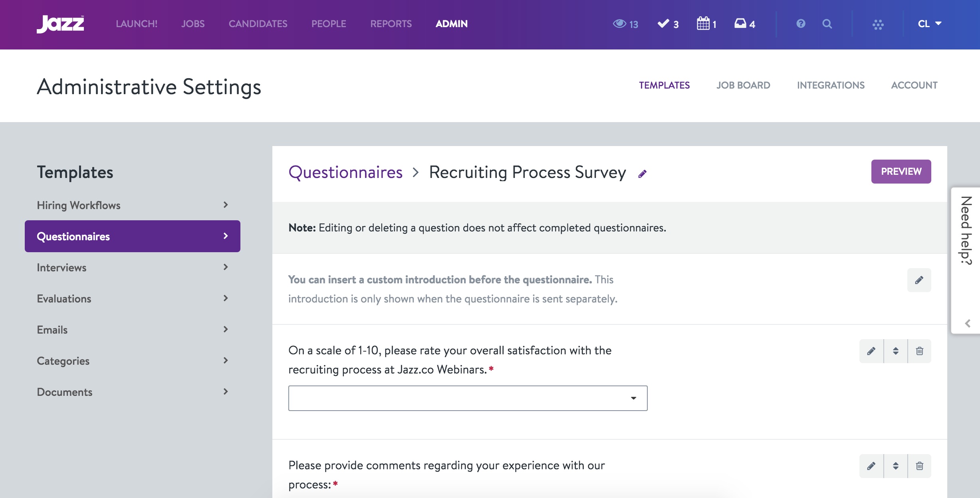
Task: Reorder the satisfaction rating question
Action: 896,351
